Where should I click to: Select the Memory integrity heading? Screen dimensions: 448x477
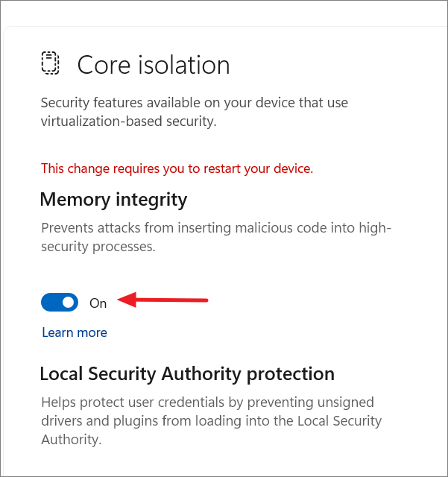[x=113, y=200]
